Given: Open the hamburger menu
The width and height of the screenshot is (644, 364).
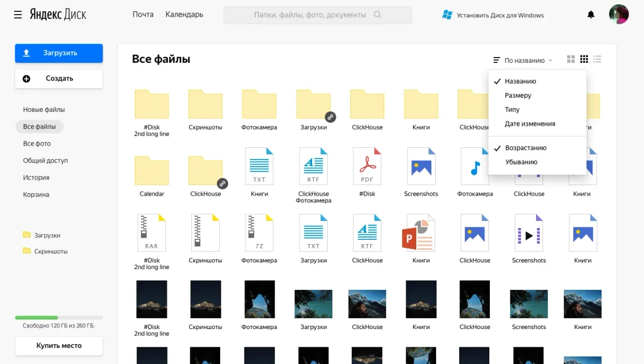Looking at the screenshot, I should point(18,15).
